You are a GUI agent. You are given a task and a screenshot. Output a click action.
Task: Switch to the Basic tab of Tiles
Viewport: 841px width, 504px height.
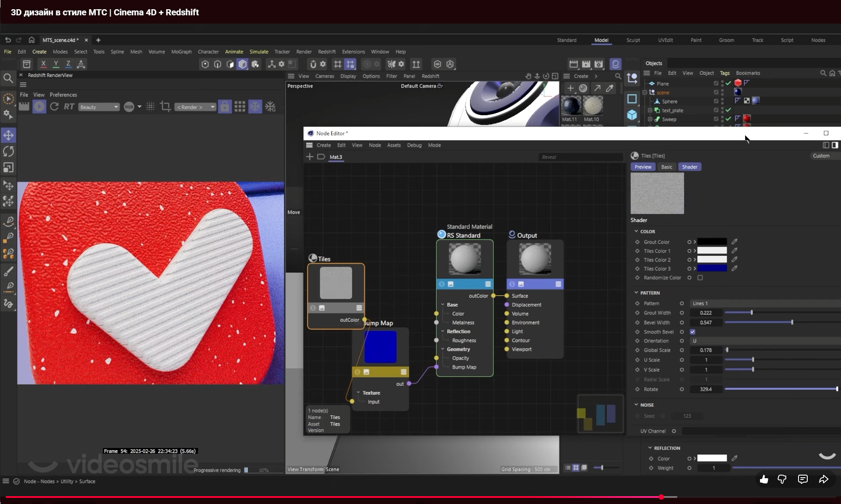(666, 167)
